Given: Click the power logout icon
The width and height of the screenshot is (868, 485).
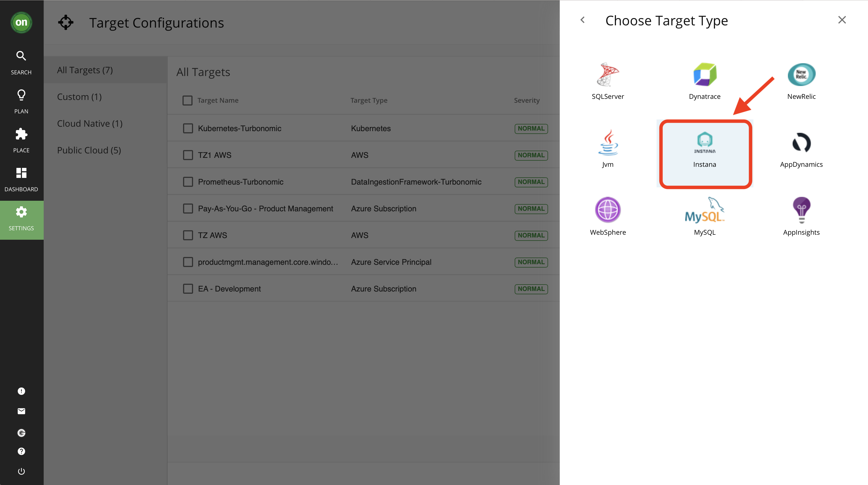Looking at the screenshot, I should (x=21, y=471).
